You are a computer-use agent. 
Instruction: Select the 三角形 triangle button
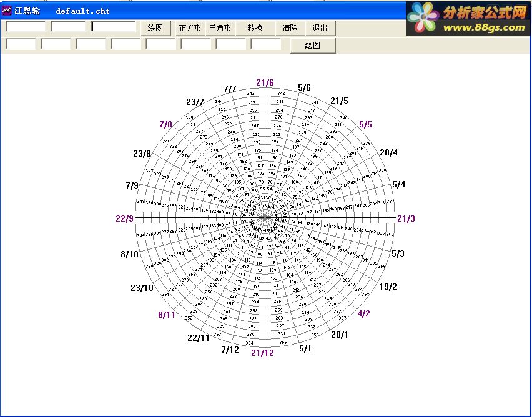pos(220,28)
